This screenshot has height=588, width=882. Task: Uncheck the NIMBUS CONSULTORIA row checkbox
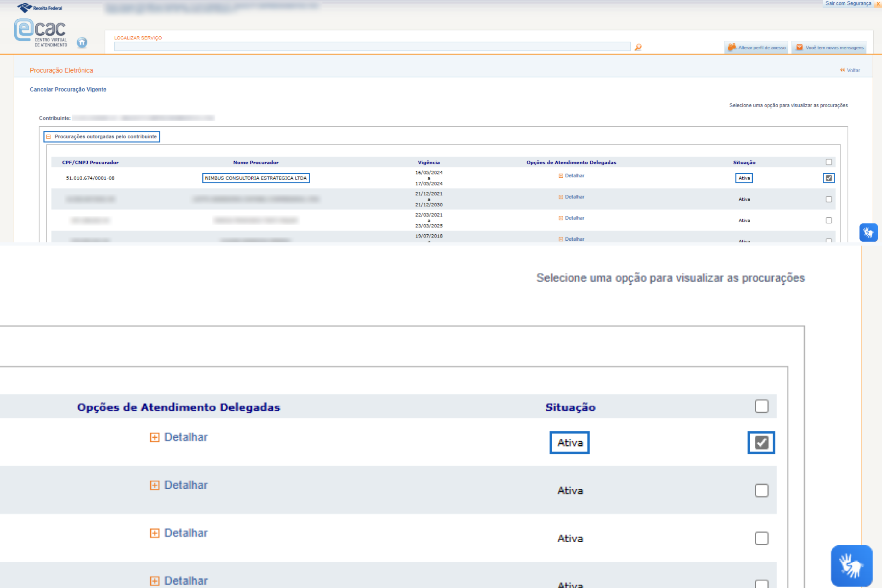click(828, 178)
